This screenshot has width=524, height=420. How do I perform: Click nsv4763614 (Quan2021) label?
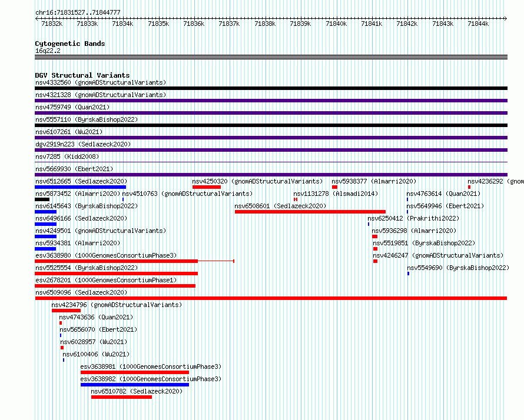(x=443, y=194)
